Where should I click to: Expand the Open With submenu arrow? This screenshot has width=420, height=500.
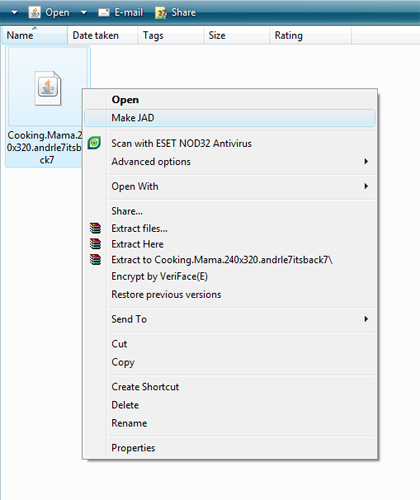pos(366,186)
